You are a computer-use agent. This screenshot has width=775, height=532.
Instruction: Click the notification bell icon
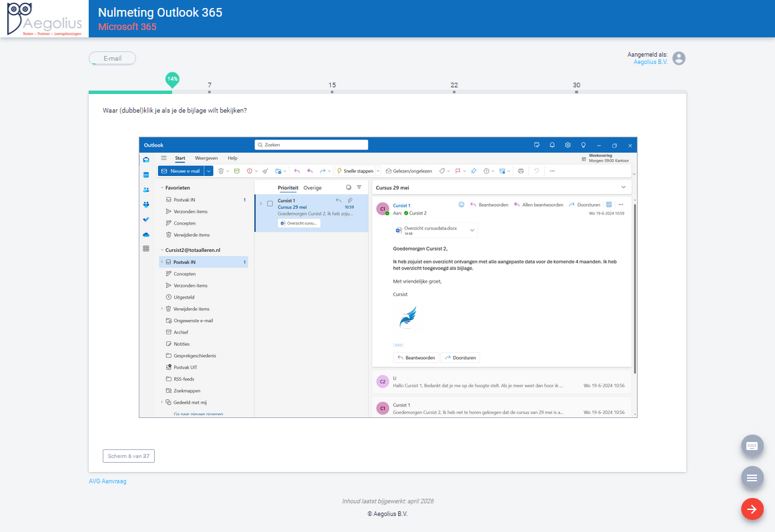click(552, 145)
